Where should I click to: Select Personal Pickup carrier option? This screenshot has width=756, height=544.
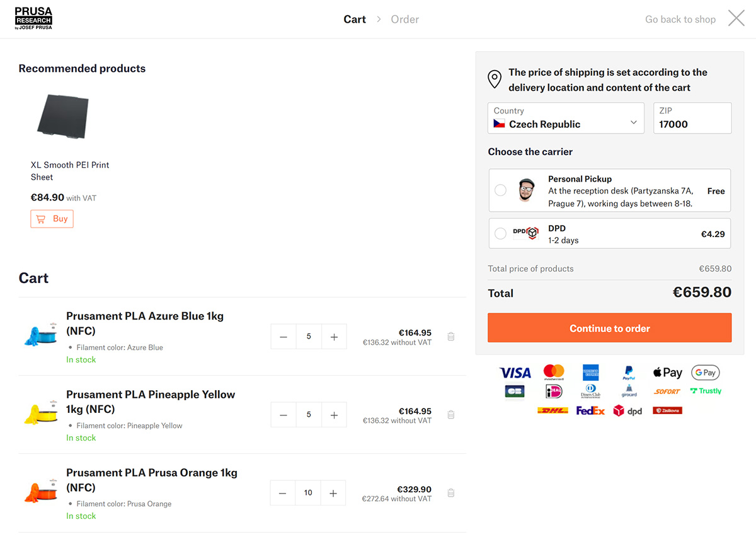[x=500, y=190]
